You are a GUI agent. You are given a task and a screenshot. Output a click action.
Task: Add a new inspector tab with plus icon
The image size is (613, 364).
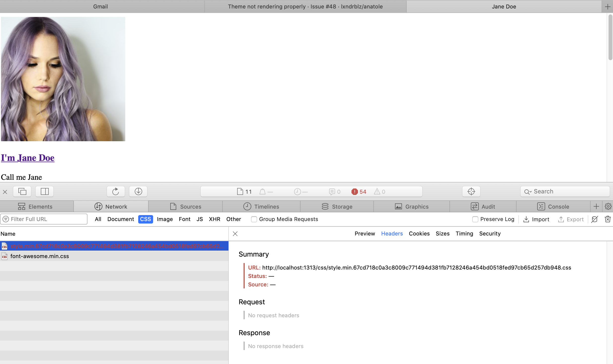596,206
